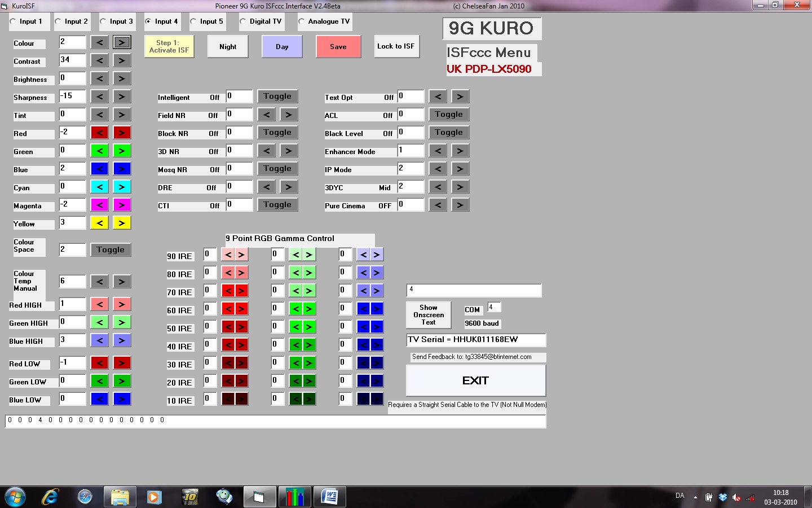
Task: Increase green gamma at 70 IRE
Action: 309,291
